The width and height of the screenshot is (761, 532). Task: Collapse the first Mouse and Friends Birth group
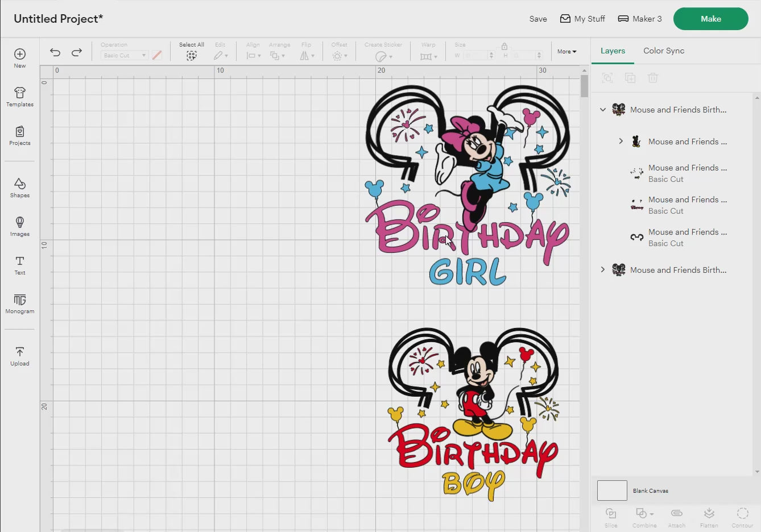(x=603, y=110)
